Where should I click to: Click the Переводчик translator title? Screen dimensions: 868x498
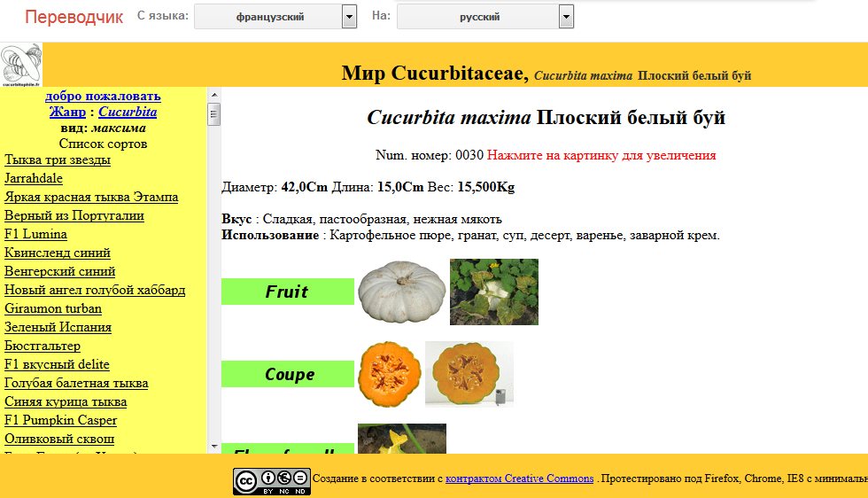(x=74, y=17)
